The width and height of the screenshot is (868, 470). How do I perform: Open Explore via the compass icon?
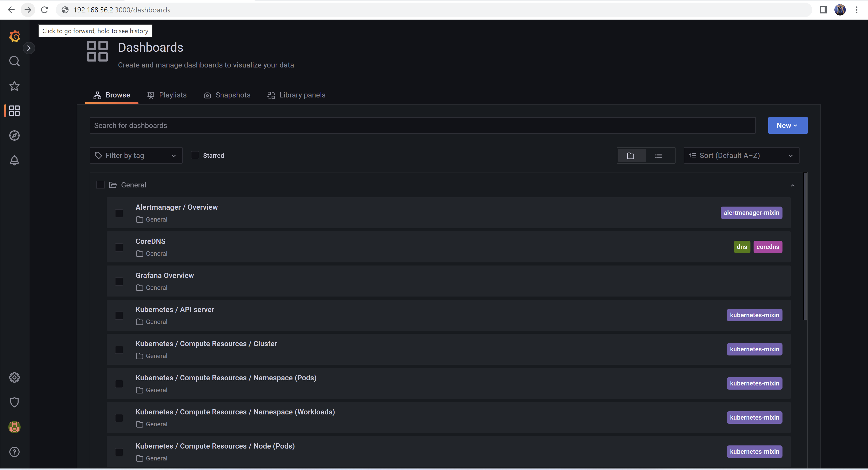coord(14,135)
